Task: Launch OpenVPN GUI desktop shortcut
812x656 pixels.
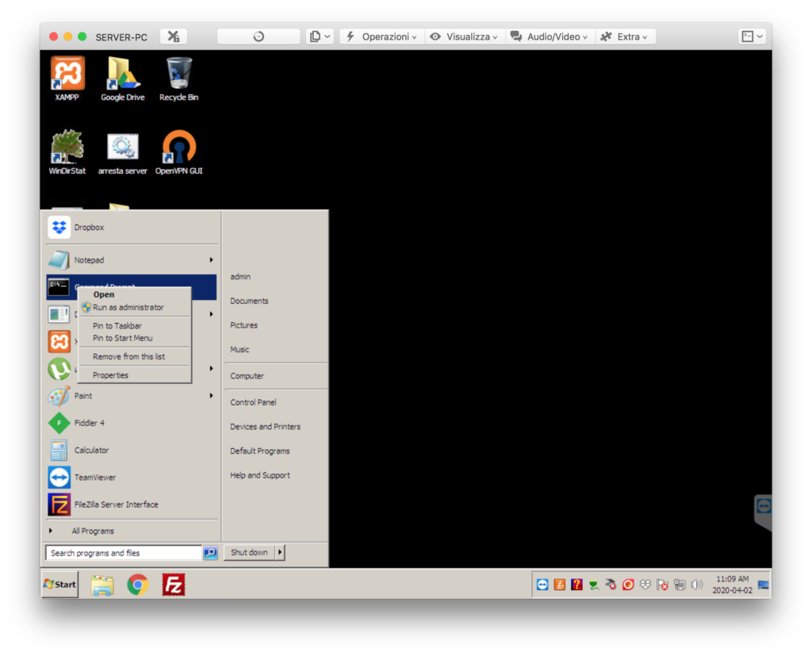Action: (178, 152)
